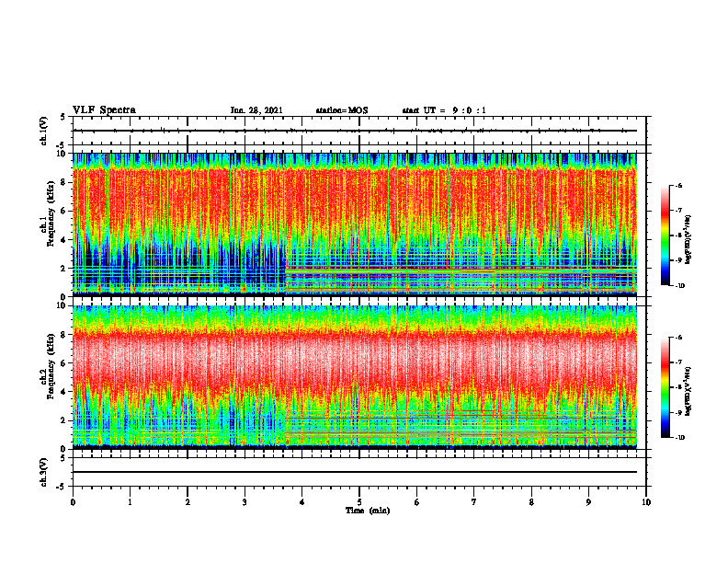The height and width of the screenshot is (563, 728).
Task: Click the time axis tick label '6'
Action: coord(417,502)
